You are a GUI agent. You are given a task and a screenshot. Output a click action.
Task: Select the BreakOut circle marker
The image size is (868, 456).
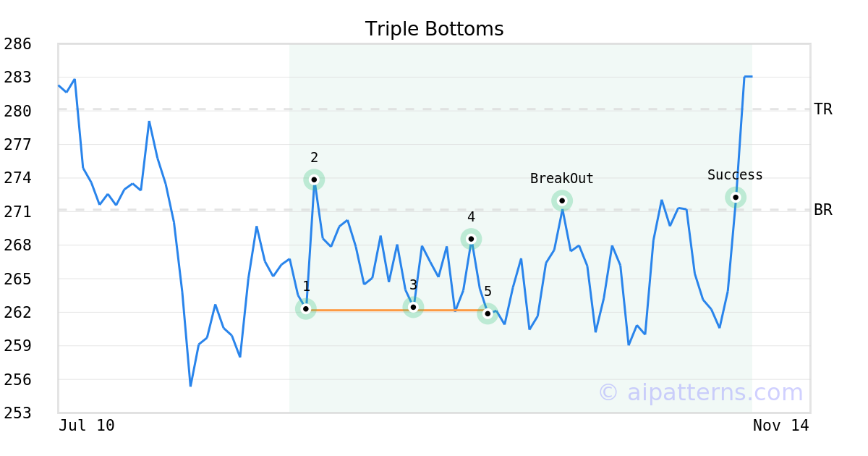(x=562, y=200)
